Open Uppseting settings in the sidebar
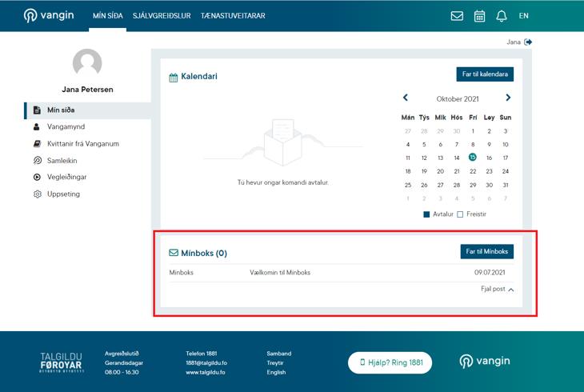This screenshot has height=392, width=584. pos(63,194)
